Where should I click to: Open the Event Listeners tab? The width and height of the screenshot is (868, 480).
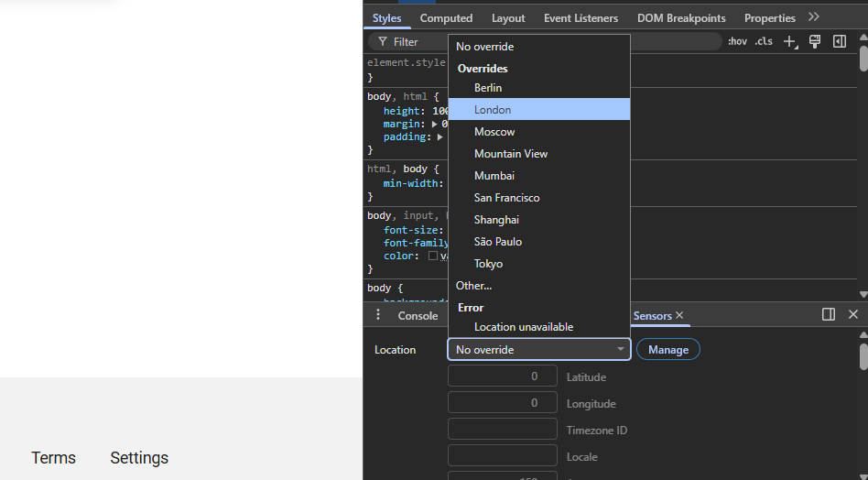coord(580,18)
